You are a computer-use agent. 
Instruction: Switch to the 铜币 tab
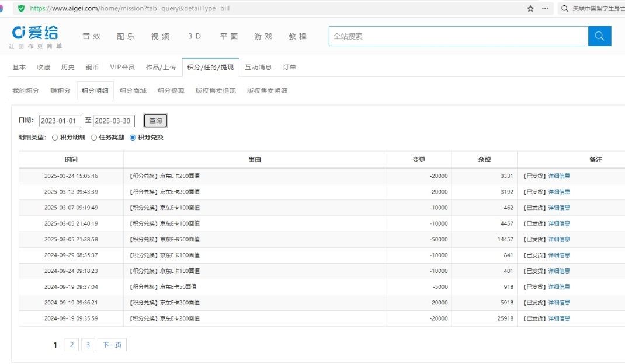[92, 67]
